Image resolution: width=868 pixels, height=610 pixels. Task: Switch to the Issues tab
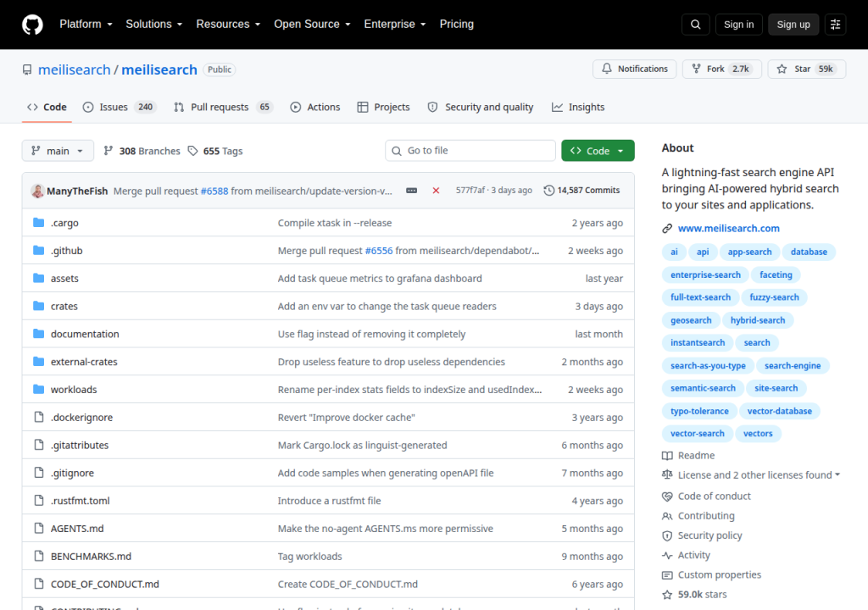[120, 107]
